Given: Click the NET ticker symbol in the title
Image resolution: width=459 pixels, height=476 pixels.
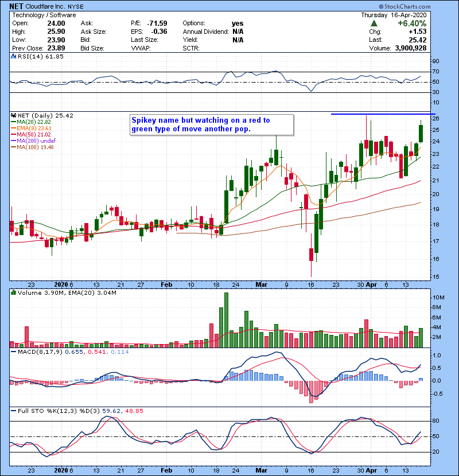Looking at the screenshot, I should point(16,6).
